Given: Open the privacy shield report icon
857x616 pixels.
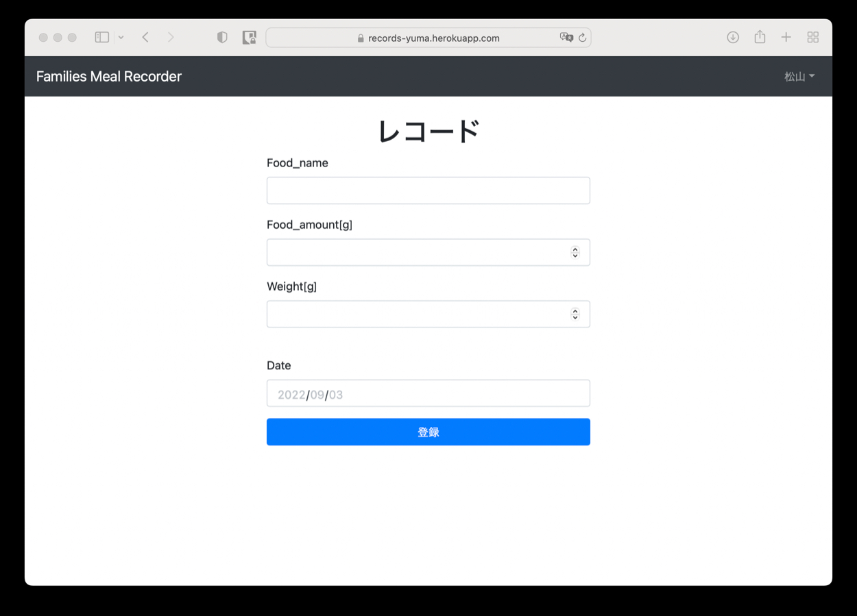Looking at the screenshot, I should coord(222,38).
